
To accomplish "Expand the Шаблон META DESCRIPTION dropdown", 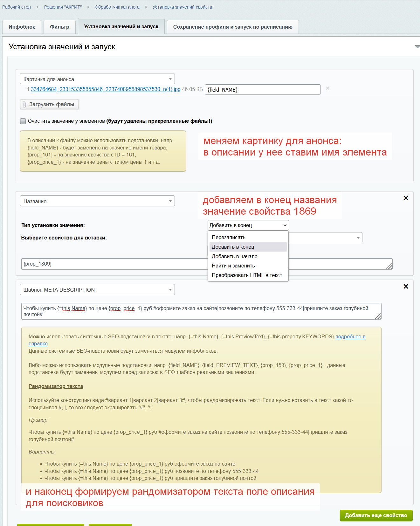I will tap(97, 290).
